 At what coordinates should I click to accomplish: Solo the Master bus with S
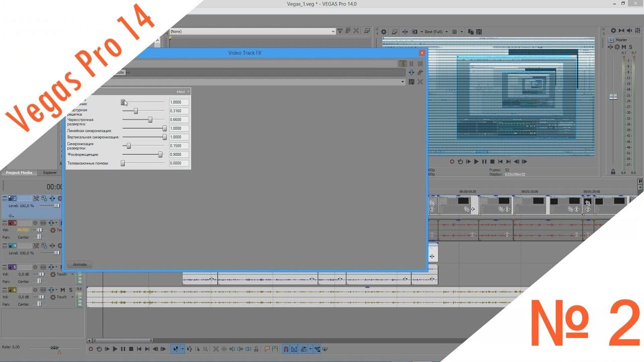click(x=630, y=47)
